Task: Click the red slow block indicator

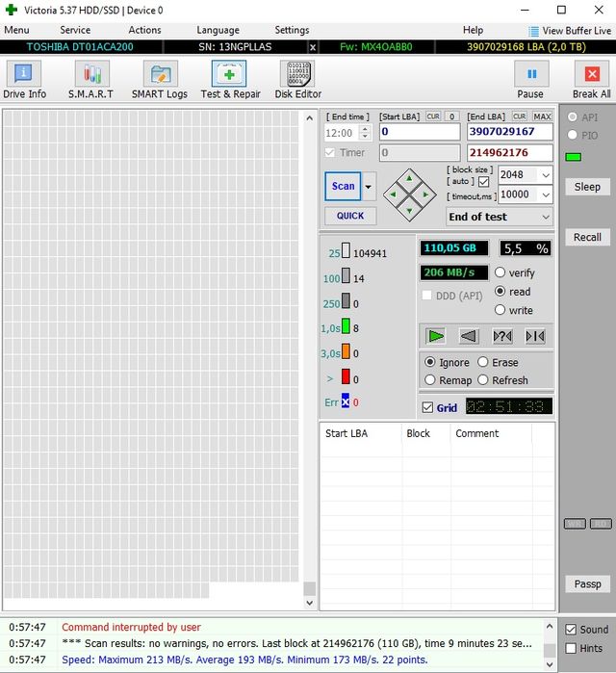Action: tap(346, 376)
